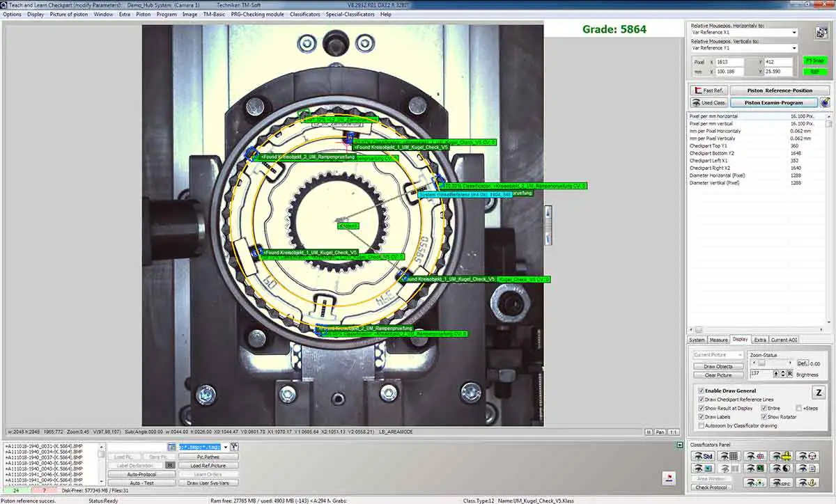Click the small green square above Classificators Panel
Viewport: 836px width, 504px height.
click(679, 444)
